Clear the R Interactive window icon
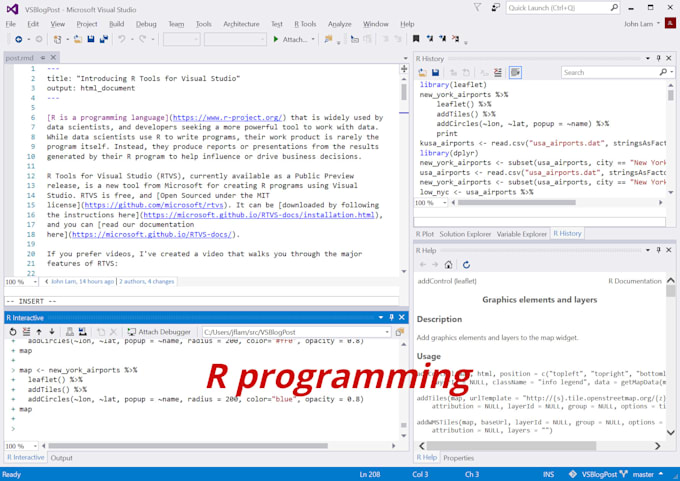 (x=26, y=332)
